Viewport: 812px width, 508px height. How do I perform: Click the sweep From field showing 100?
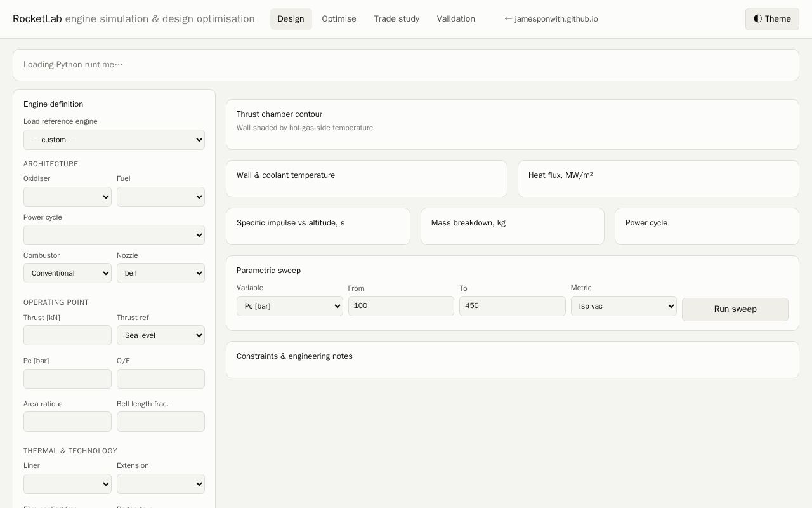[401, 306]
